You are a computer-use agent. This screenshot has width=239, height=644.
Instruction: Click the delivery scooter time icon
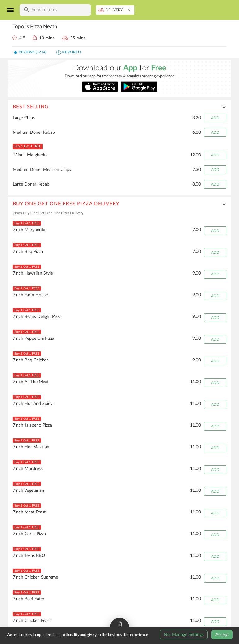pyautogui.click(x=65, y=38)
